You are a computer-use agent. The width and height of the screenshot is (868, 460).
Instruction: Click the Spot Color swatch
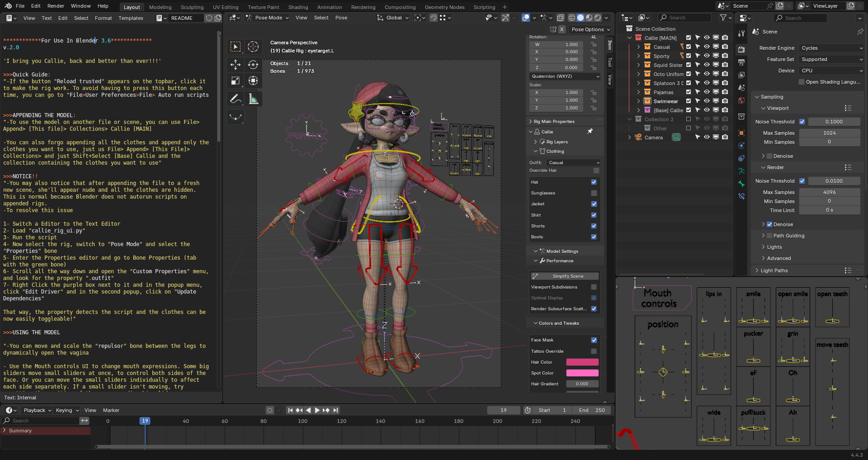tap(582, 373)
